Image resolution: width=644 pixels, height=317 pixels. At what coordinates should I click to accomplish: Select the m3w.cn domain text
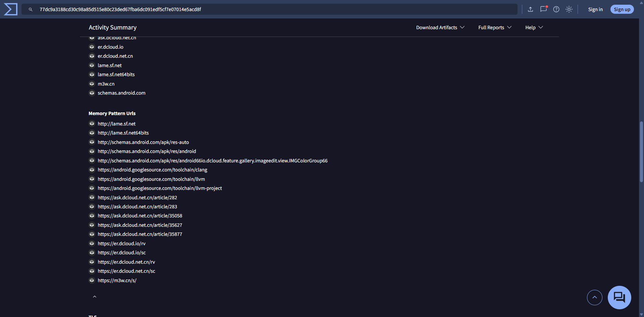click(106, 84)
